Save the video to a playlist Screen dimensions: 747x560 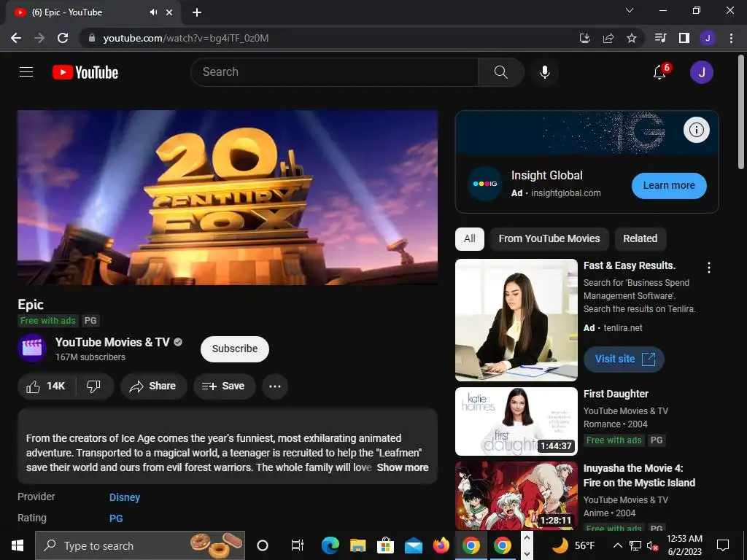[224, 386]
